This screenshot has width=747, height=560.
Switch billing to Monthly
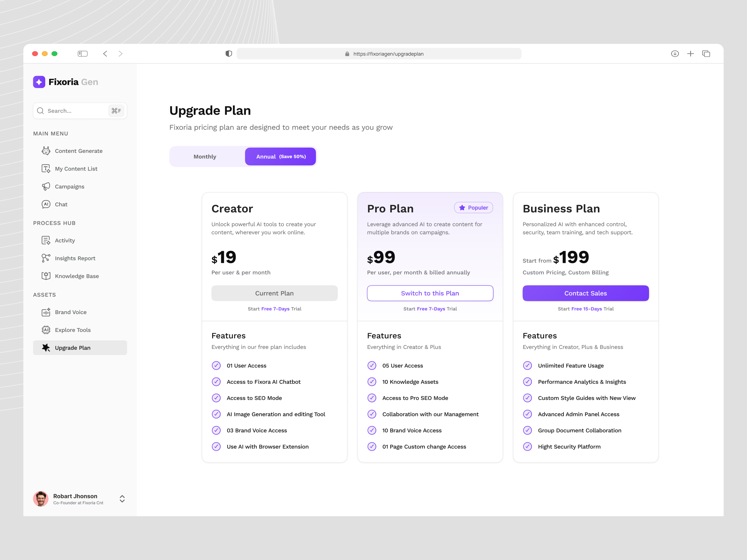click(x=205, y=156)
